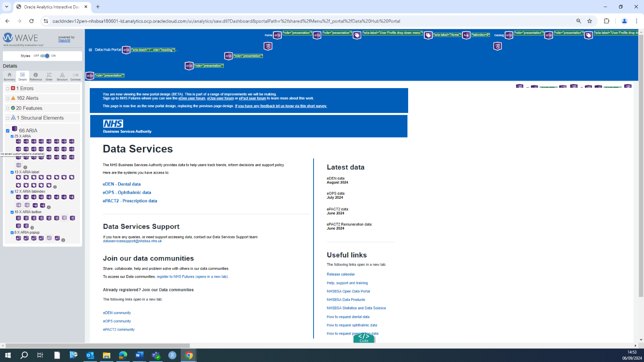The image size is (644, 362).
Task: Uncheck the 25 X ARIA checkbox
Action: pos(12,136)
